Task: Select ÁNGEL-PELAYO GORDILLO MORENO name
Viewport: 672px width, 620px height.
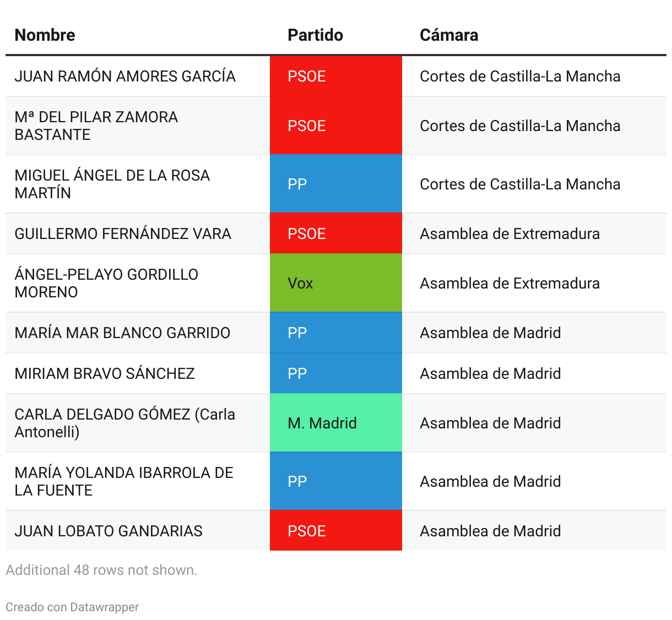Action: (106, 283)
